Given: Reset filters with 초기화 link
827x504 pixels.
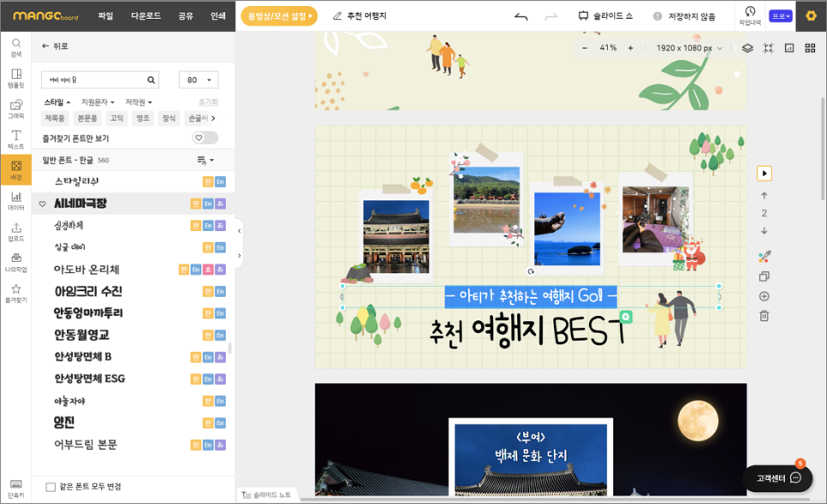Looking at the screenshot, I should 208,103.
